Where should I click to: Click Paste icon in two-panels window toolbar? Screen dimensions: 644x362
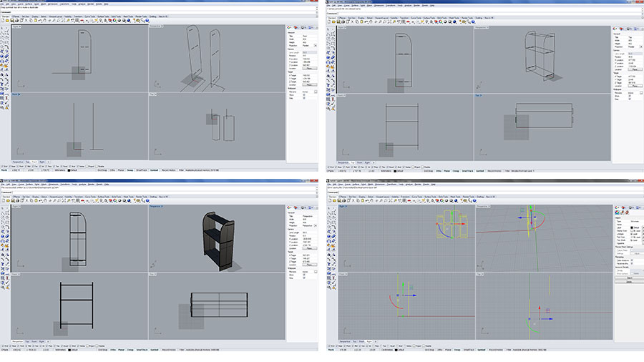tap(35, 21)
